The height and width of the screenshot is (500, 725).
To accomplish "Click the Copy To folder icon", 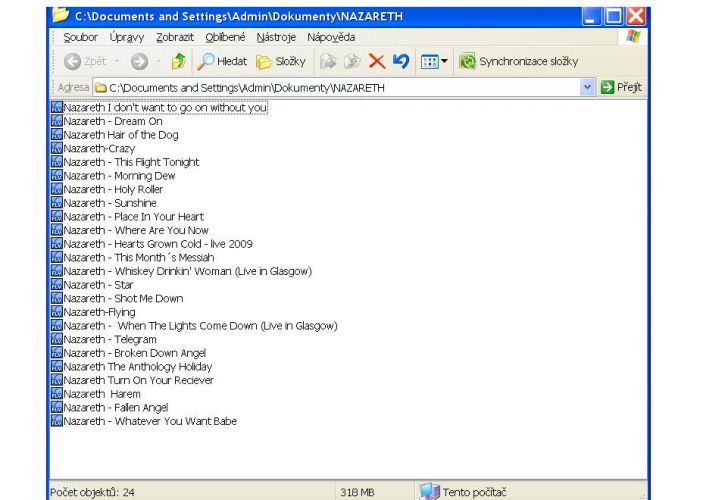I will (x=352, y=62).
